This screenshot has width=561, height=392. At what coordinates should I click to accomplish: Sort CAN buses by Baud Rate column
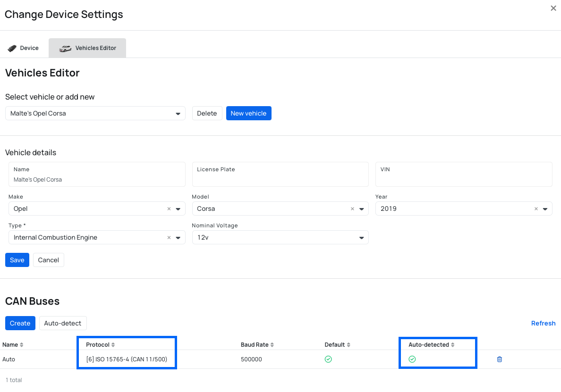click(x=257, y=345)
